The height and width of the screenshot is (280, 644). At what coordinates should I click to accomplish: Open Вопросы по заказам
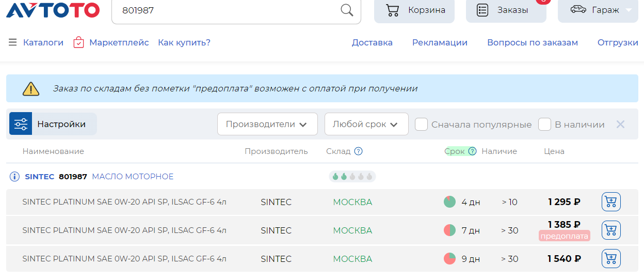click(533, 42)
